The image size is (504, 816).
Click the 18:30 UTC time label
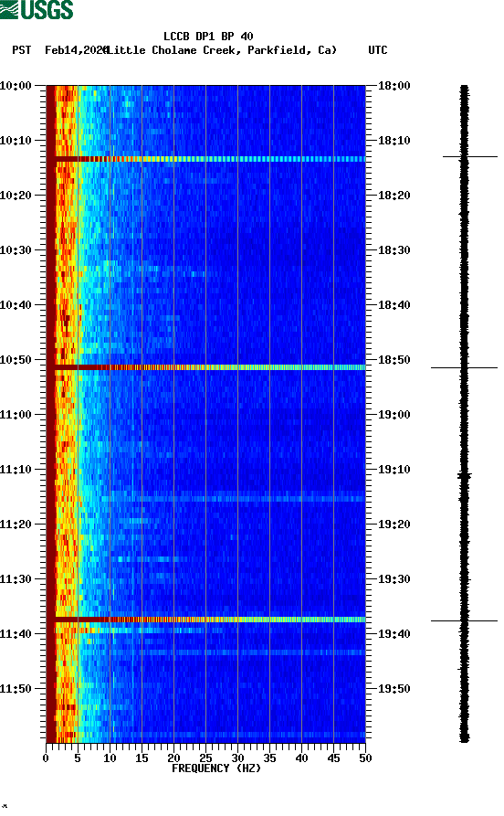pyautogui.click(x=394, y=249)
